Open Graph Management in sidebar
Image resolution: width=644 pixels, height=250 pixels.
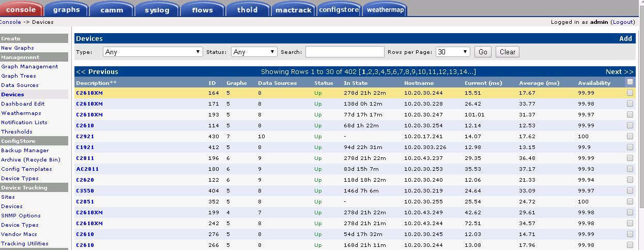pyautogui.click(x=29, y=66)
